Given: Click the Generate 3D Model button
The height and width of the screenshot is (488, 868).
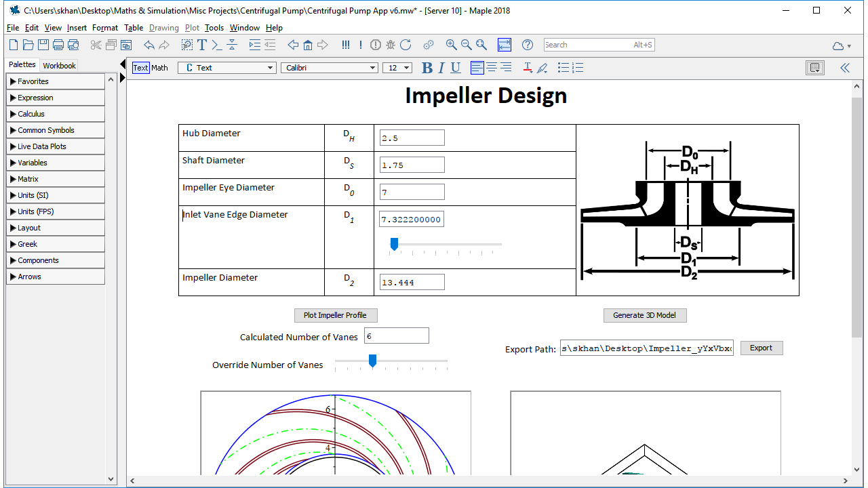Looking at the screenshot, I should 645,315.
